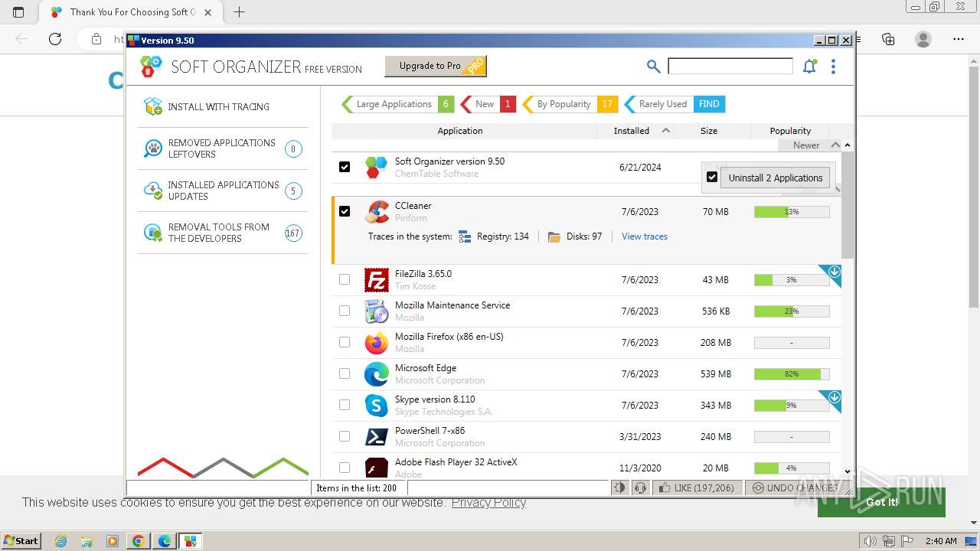Open the Windows Start button

[21, 541]
